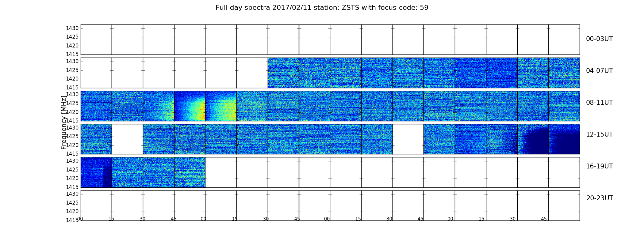Click the 1420 tick in the 08-11UT row
This screenshot has height=245, width=644.
tap(72, 112)
